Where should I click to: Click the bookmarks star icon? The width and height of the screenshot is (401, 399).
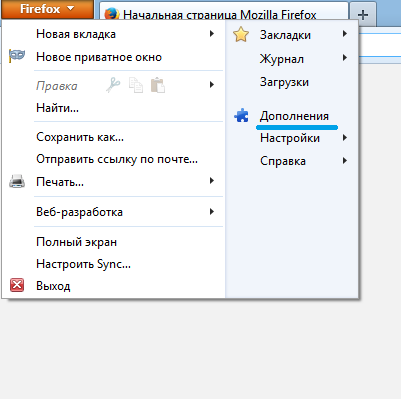241,34
